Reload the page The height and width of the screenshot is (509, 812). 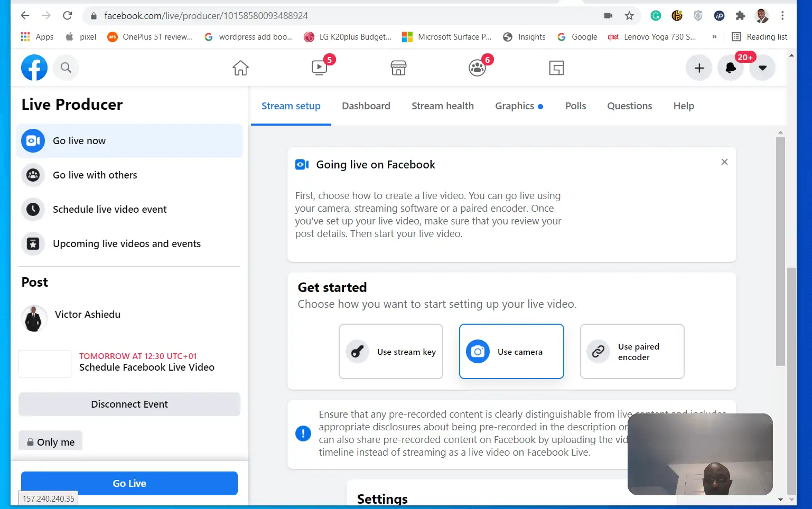[x=68, y=16]
